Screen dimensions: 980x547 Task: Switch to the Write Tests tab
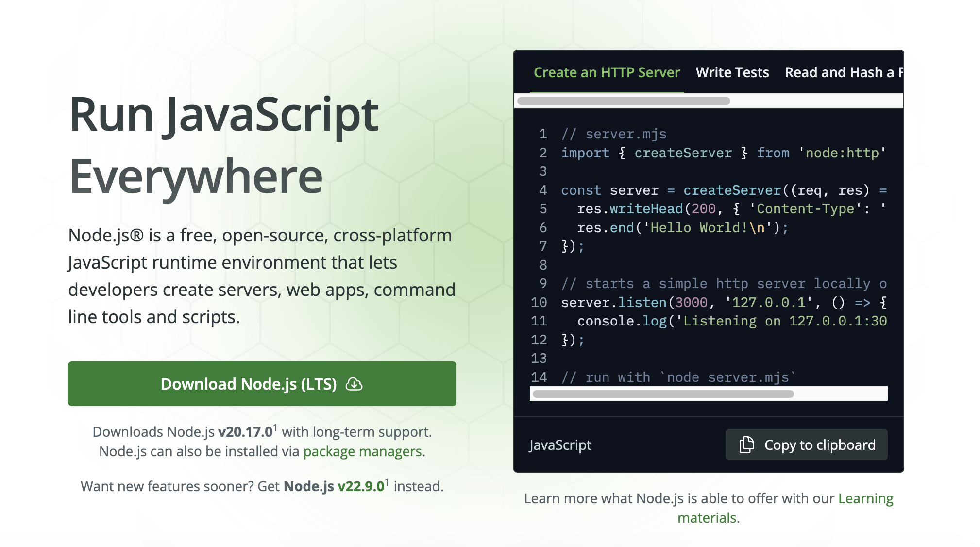pyautogui.click(x=732, y=72)
